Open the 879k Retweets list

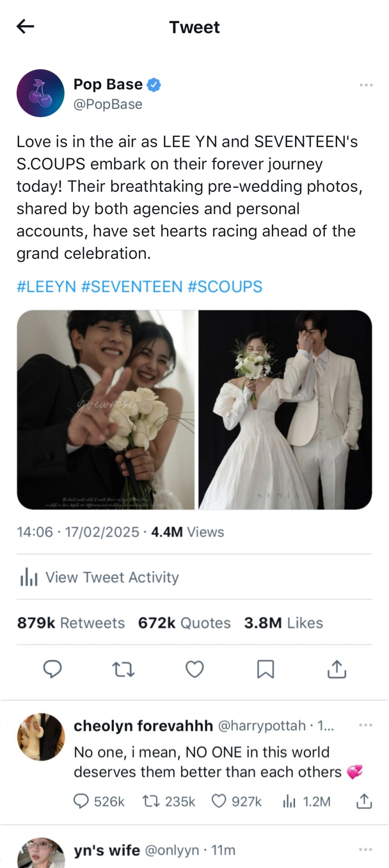click(x=71, y=623)
